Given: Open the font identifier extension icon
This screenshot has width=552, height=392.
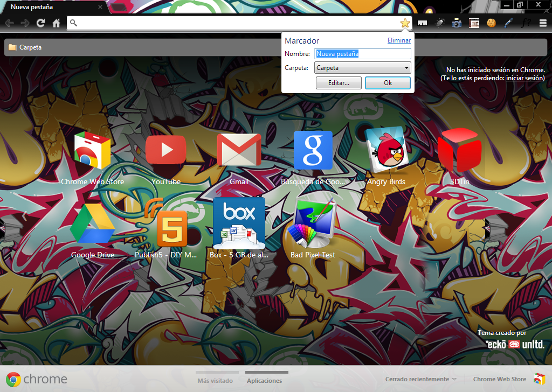Looking at the screenshot, I should coord(526,23).
